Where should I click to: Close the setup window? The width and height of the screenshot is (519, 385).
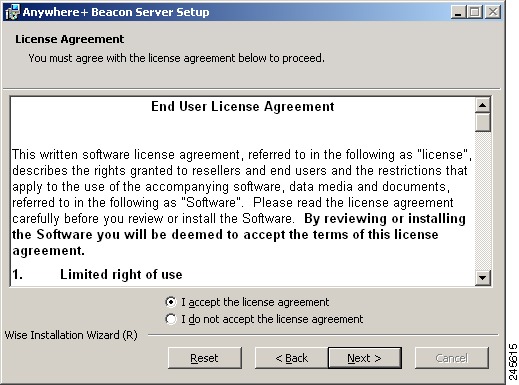[x=493, y=12]
